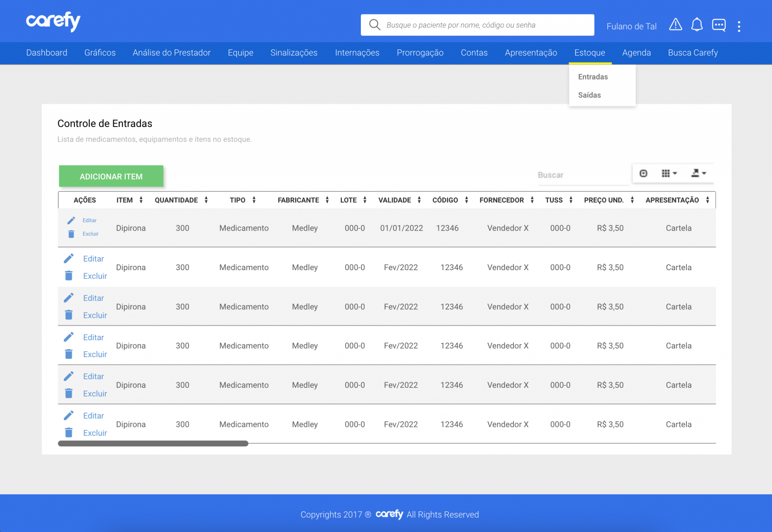Open the chat messages icon

click(719, 25)
